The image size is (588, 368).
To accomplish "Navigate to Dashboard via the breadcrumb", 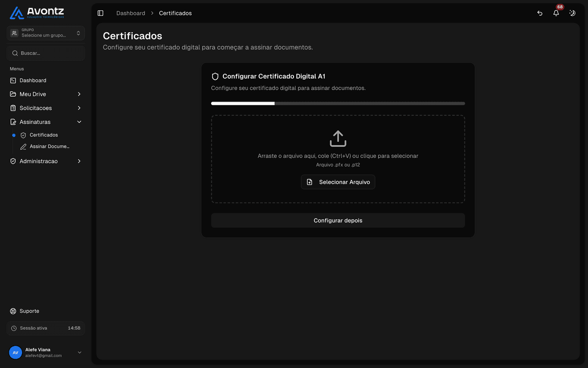I will pos(130,13).
